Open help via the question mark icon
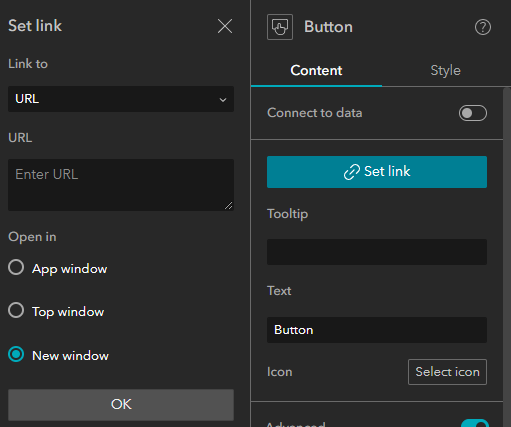This screenshot has width=511, height=427. tap(483, 27)
